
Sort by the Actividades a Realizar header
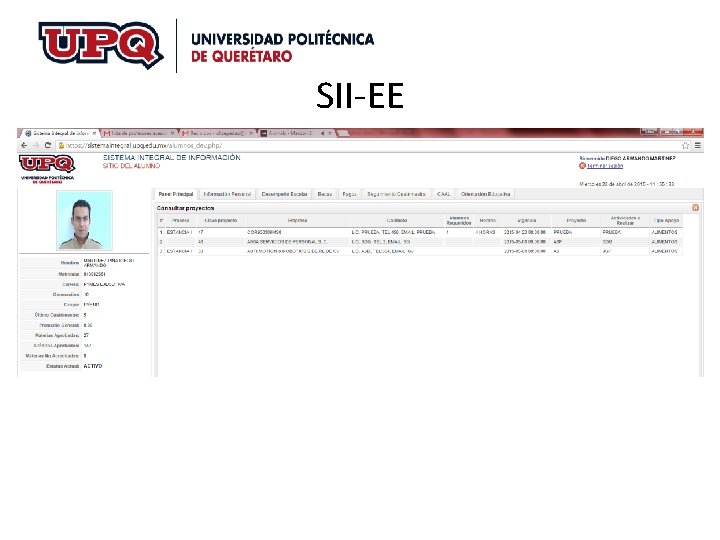625,221
